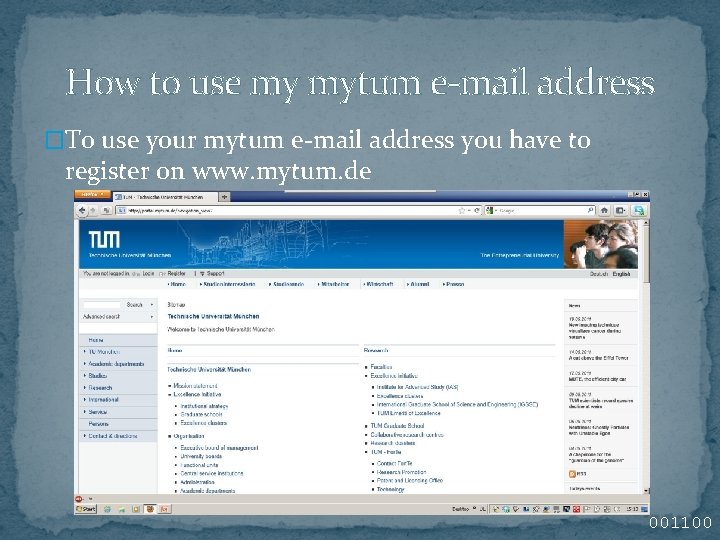Open Institute for Advanced Study (IAS) link

417,388
